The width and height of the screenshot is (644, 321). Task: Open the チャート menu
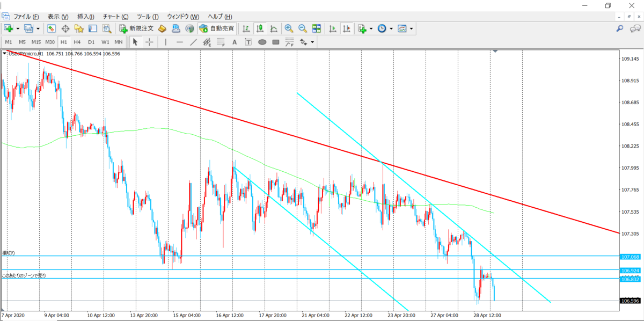[115, 17]
